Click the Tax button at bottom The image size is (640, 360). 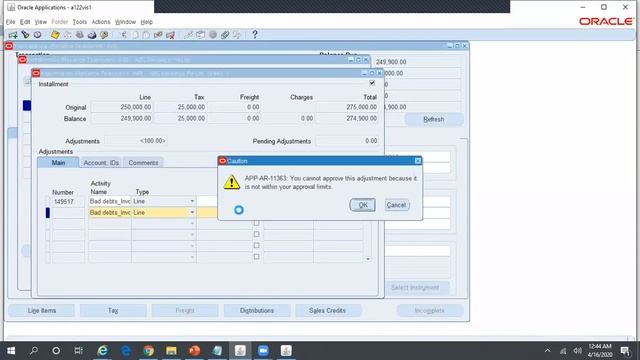pos(113,311)
